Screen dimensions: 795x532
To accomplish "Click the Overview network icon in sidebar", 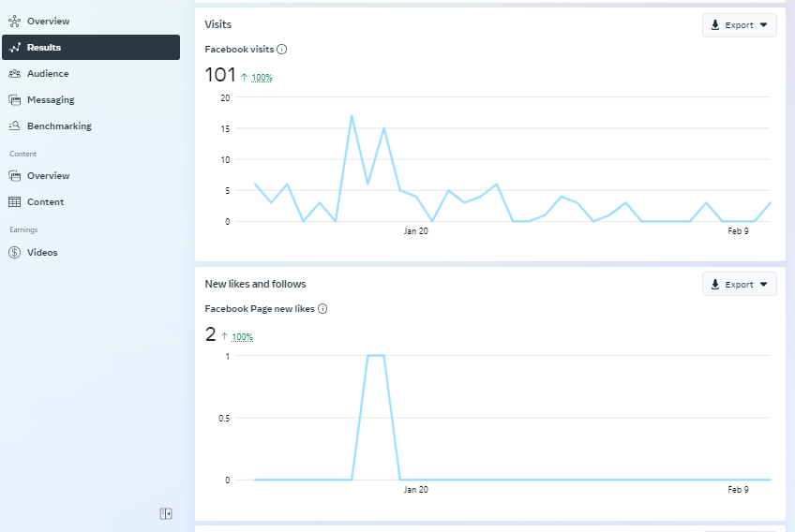I will tap(14, 21).
